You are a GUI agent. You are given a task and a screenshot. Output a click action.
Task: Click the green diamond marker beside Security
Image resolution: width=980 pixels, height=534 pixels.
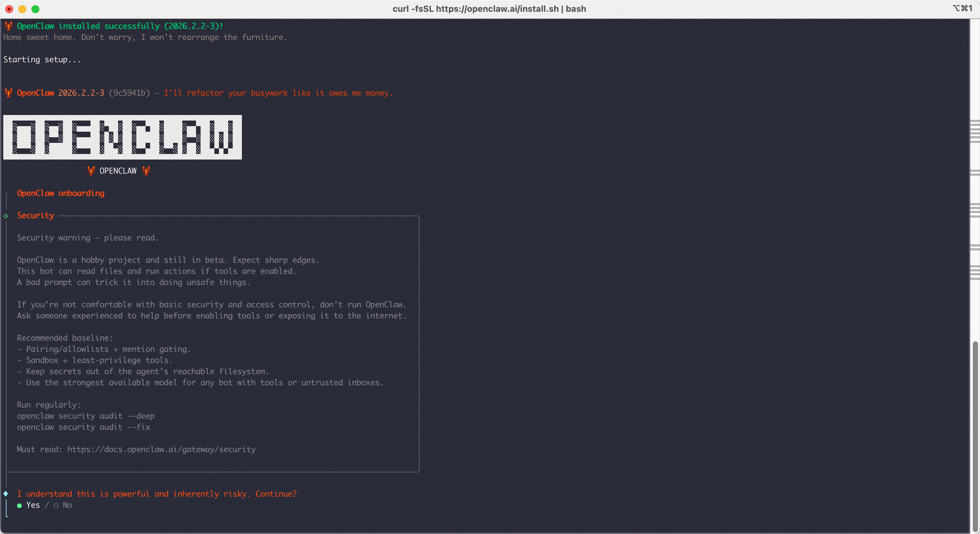click(x=6, y=216)
